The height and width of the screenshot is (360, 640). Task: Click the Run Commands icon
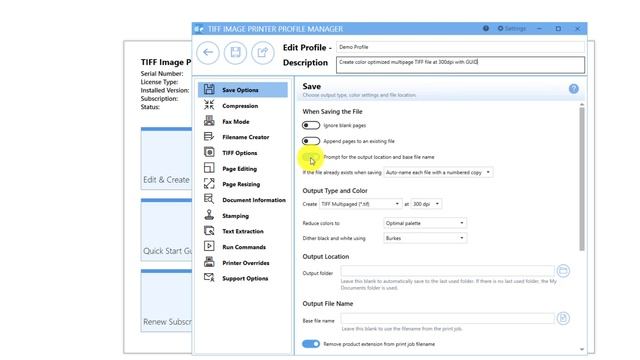[x=209, y=246]
